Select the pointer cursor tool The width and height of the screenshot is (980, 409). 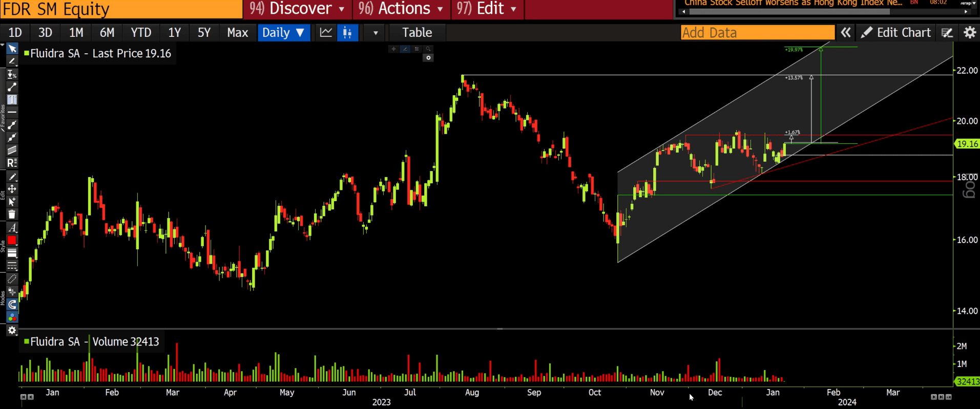tap(12, 49)
